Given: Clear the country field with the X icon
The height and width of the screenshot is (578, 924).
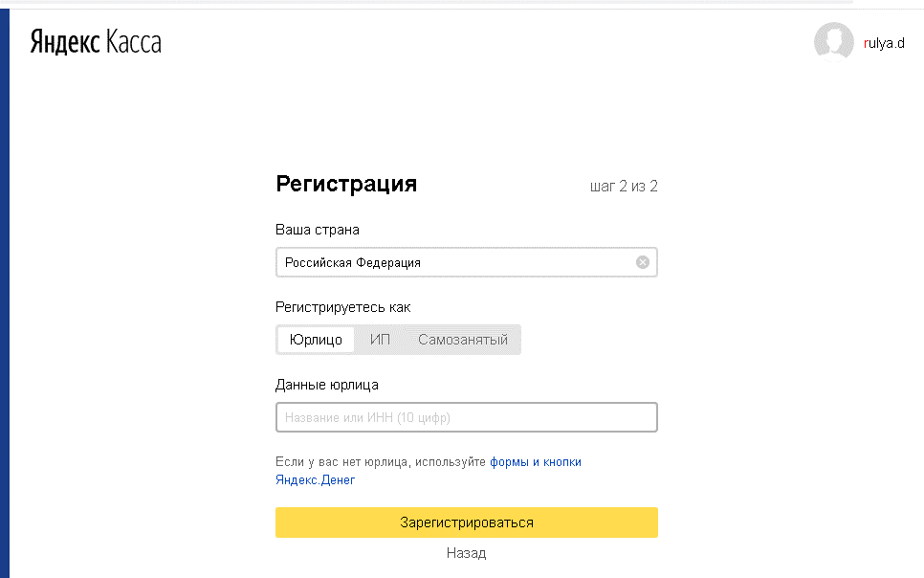Looking at the screenshot, I should tap(643, 262).
